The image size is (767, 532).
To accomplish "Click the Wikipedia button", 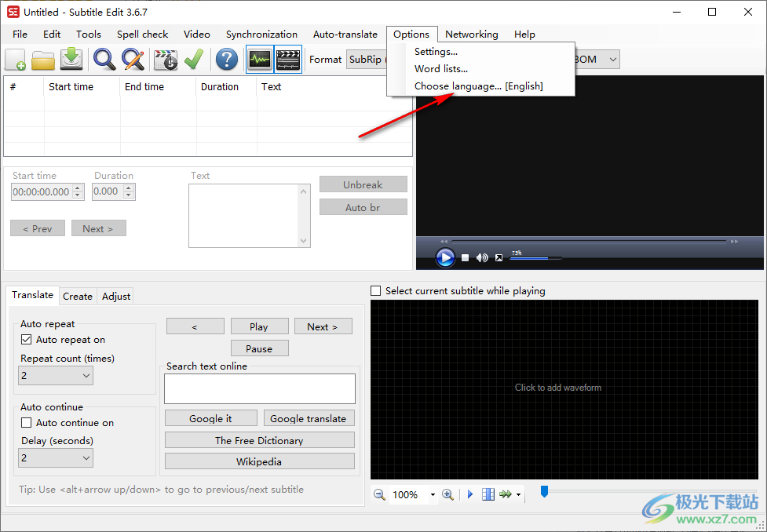I will point(259,461).
